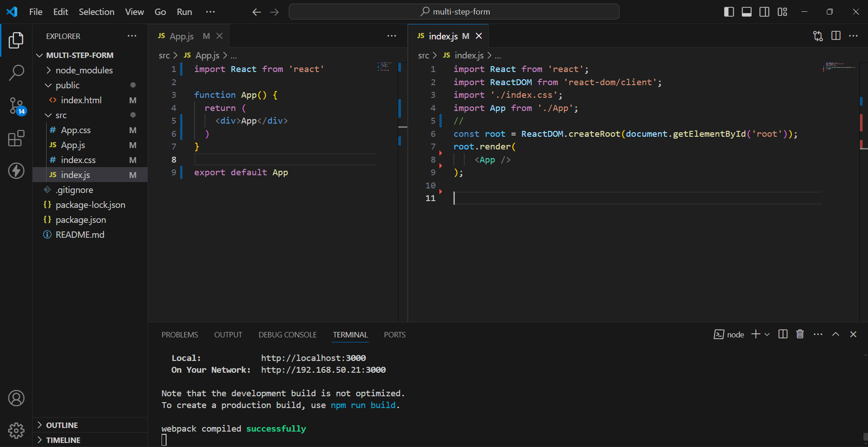The image size is (868, 447).
Task: Open App.js file in explorer tree
Action: [x=90, y=145]
